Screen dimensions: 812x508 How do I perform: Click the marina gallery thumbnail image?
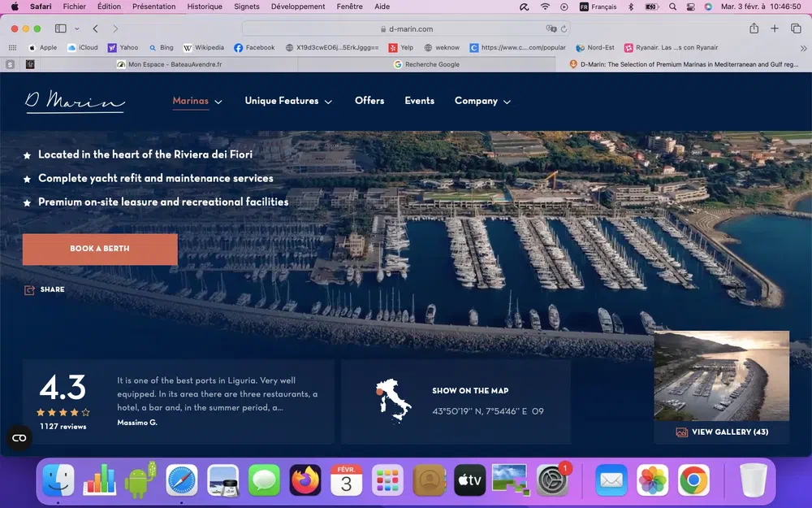pyautogui.click(x=721, y=376)
